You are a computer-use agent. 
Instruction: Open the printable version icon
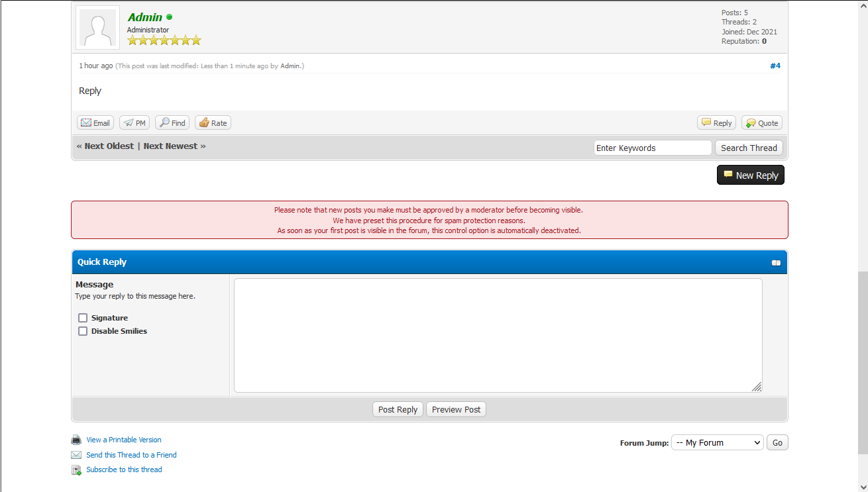coord(76,440)
